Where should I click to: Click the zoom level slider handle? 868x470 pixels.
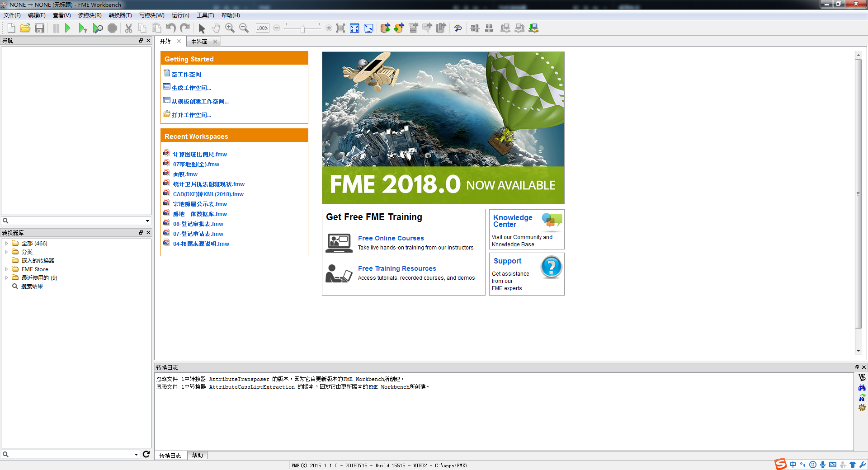click(302, 28)
